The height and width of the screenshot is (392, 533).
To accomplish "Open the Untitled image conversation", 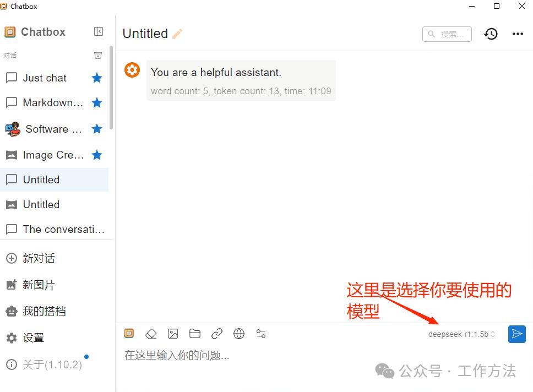I will 55,204.
